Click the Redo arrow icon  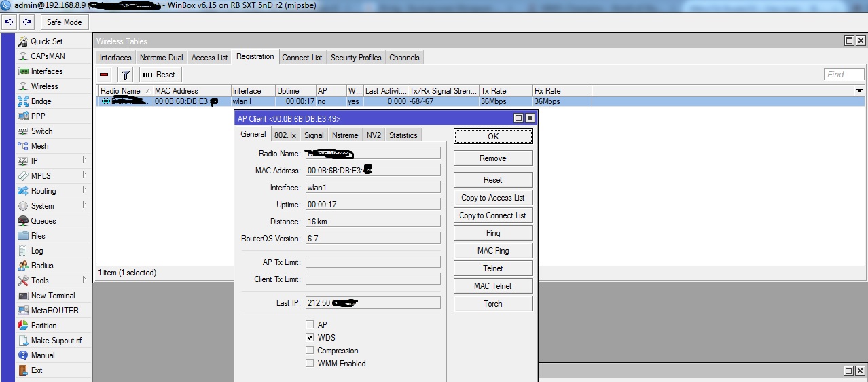(27, 22)
